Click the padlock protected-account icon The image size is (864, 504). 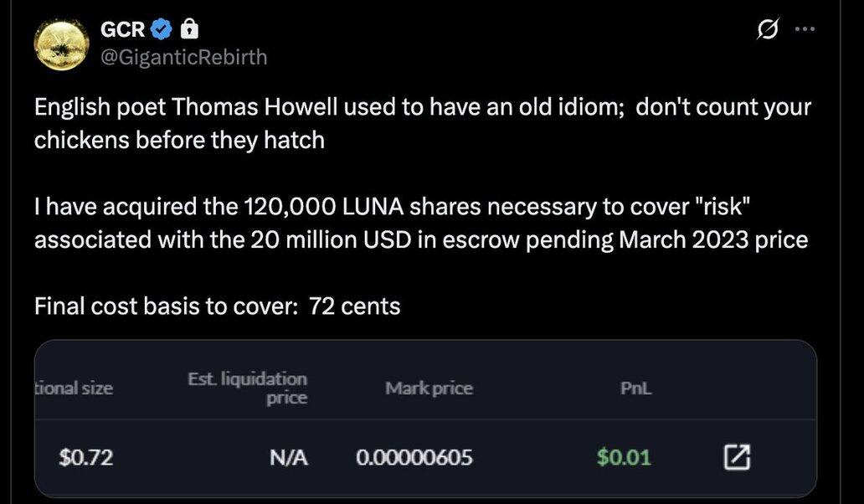coord(189,30)
